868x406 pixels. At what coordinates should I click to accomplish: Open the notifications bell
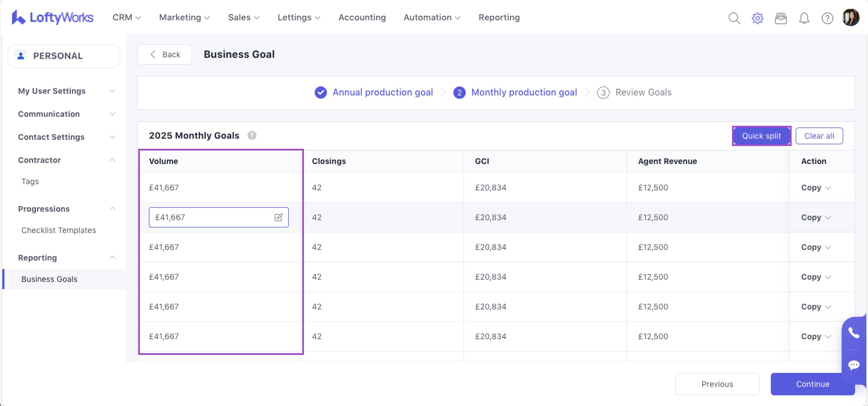(804, 18)
